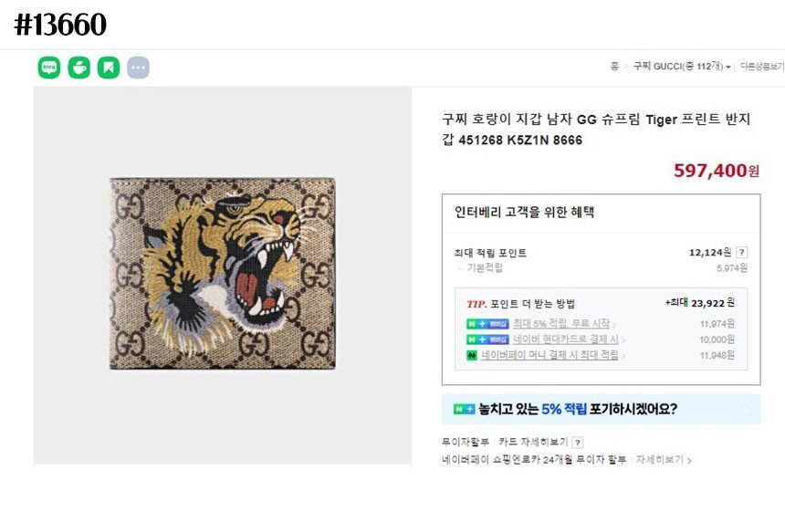Expand 자세히보기 for 24개월 무이자 할부
Viewport: 785px width, 532px height.
click(664, 460)
